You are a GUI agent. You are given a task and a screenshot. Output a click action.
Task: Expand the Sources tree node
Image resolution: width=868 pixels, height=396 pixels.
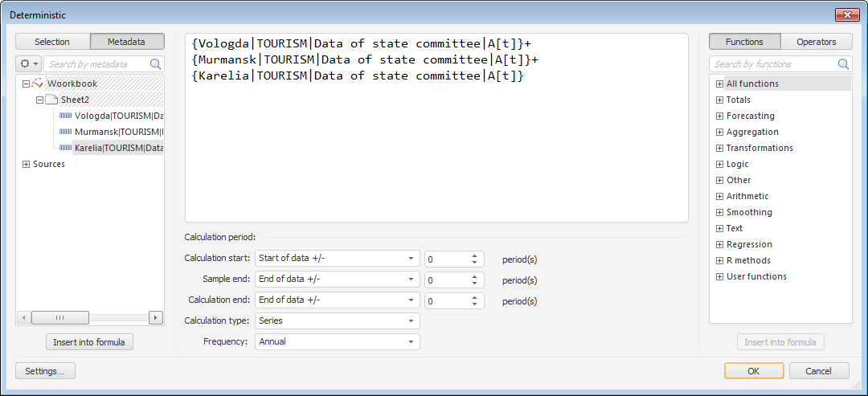26,164
